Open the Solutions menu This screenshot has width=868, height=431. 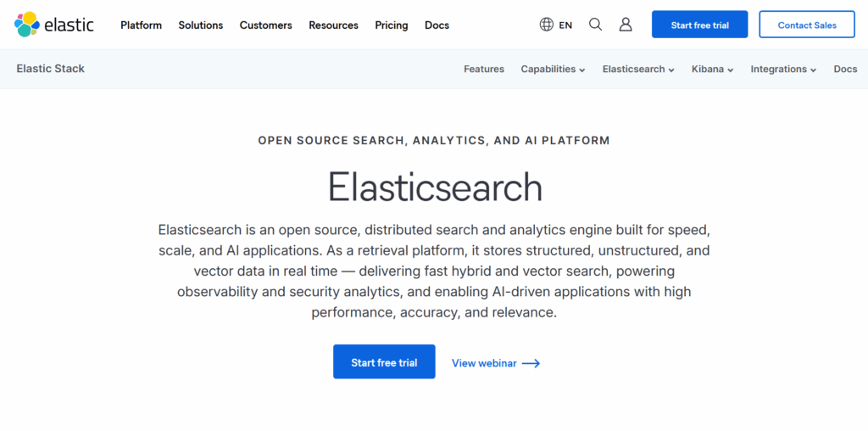click(200, 25)
